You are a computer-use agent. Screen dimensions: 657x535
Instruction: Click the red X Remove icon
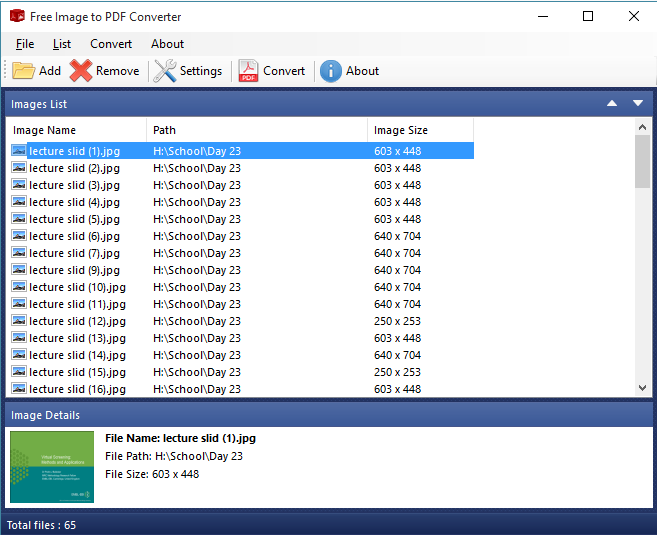pos(81,71)
